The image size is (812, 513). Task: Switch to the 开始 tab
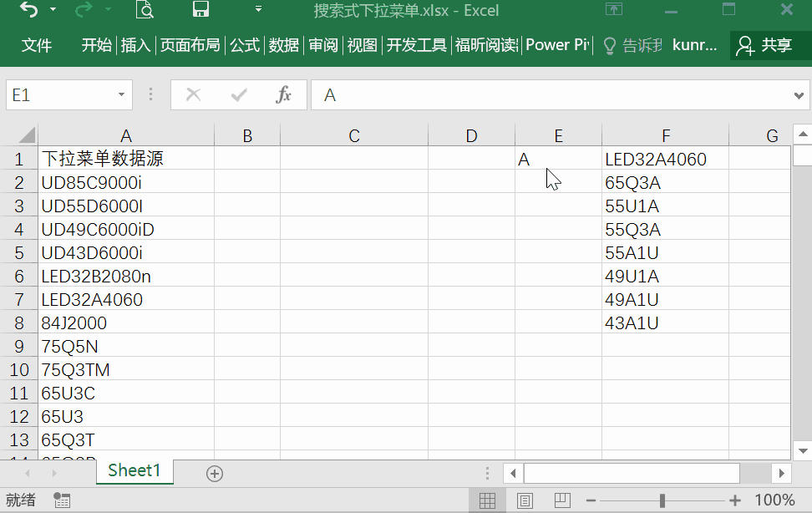point(96,45)
